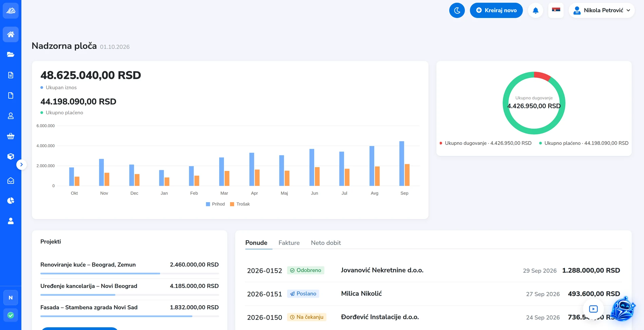The width and height of the screenshot is (644, 330).
Task: Open the blank page icon in sidebar
Action: [x=11, y=95]
